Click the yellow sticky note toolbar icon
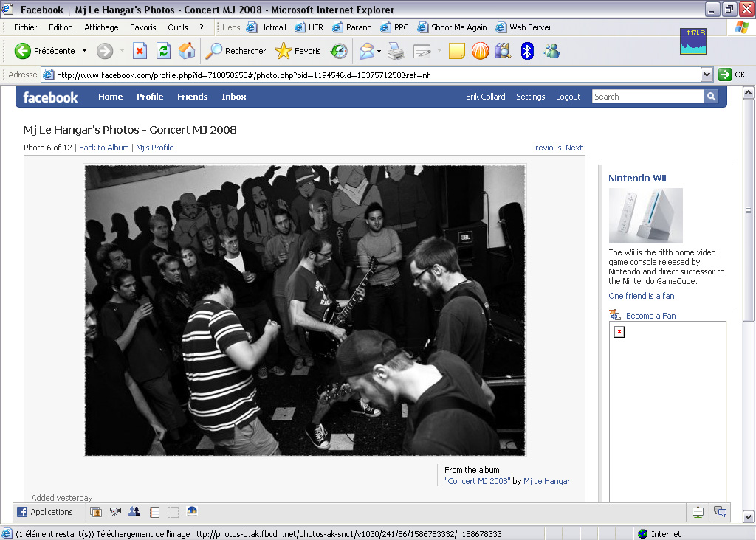Screen dimensions: 756x540 tap(456, 51)
